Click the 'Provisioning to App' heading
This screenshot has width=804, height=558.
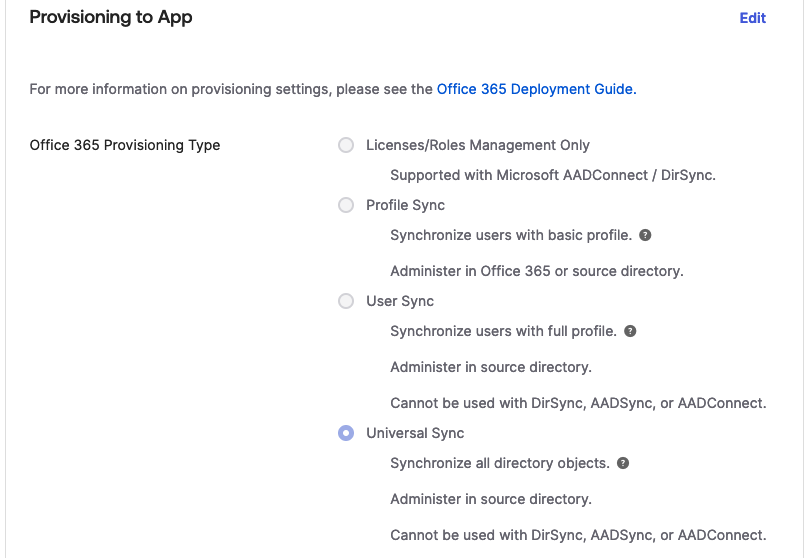(x=111, y=17)
